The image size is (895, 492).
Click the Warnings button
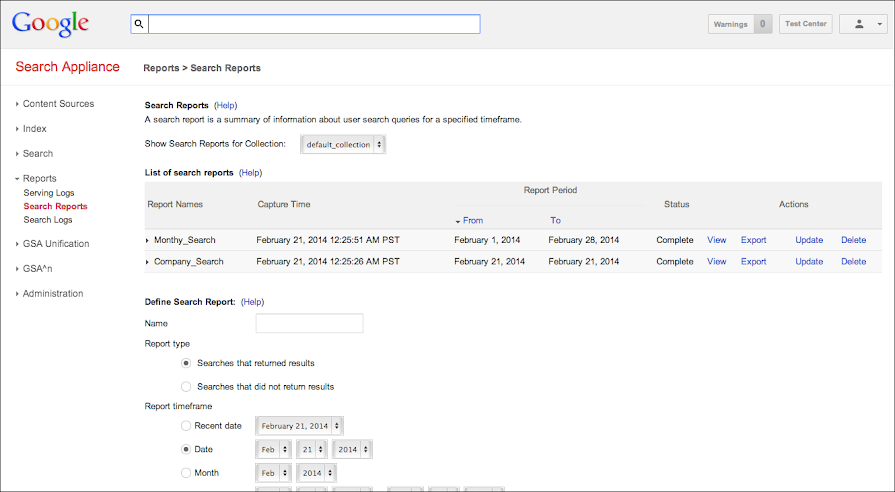[x=731, y=24]
